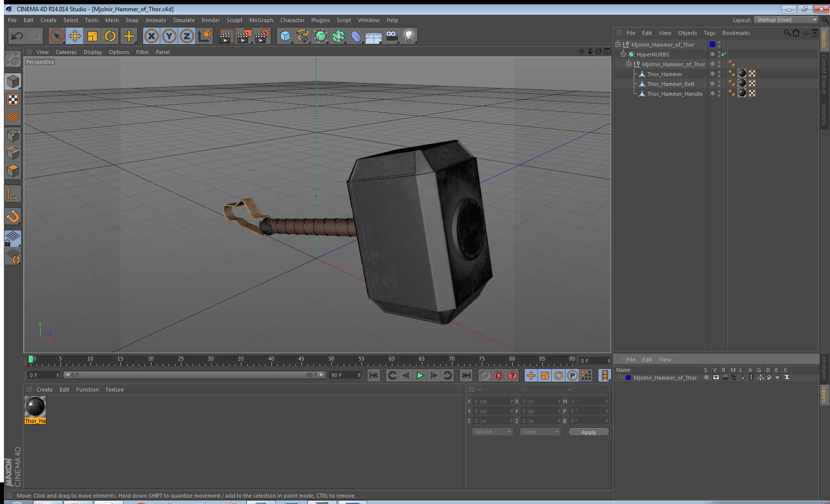Open array modeling objects icon
The height and width of the screenshot is (504, 830).
point(338,36)
